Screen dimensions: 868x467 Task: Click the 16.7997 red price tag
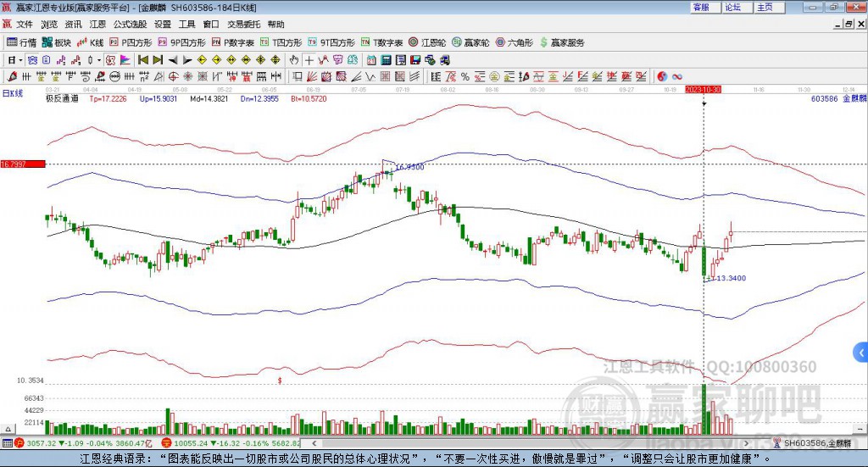tap(23, 164)
